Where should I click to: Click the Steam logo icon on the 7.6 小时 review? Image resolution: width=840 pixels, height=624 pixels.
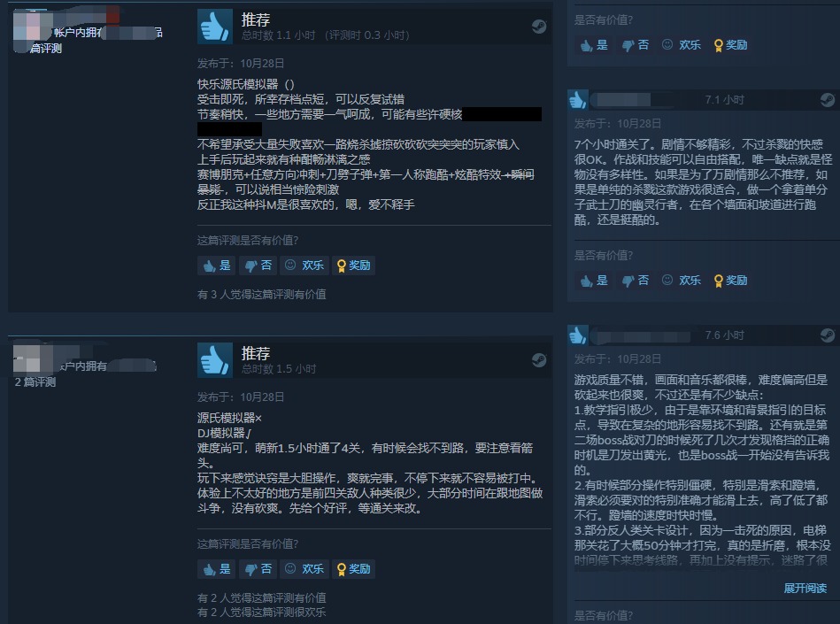pyautogui.click(x=828, y=335)
